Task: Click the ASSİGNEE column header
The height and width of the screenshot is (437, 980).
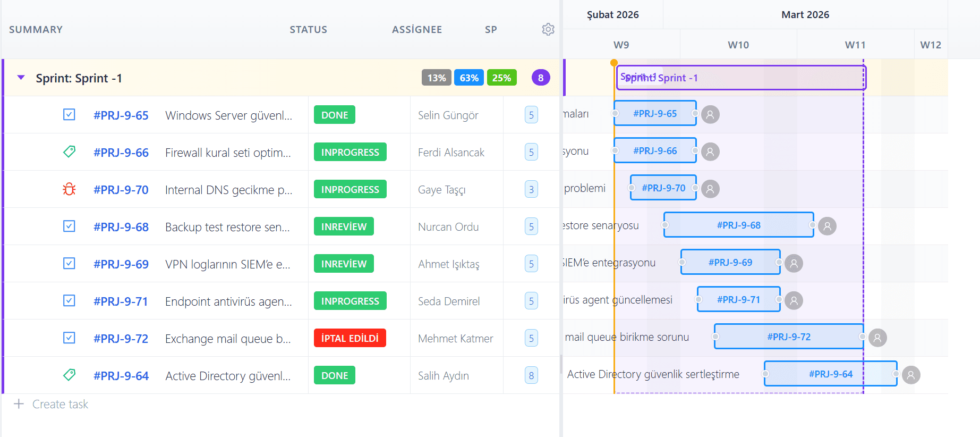Action: (x=417, y=30)
